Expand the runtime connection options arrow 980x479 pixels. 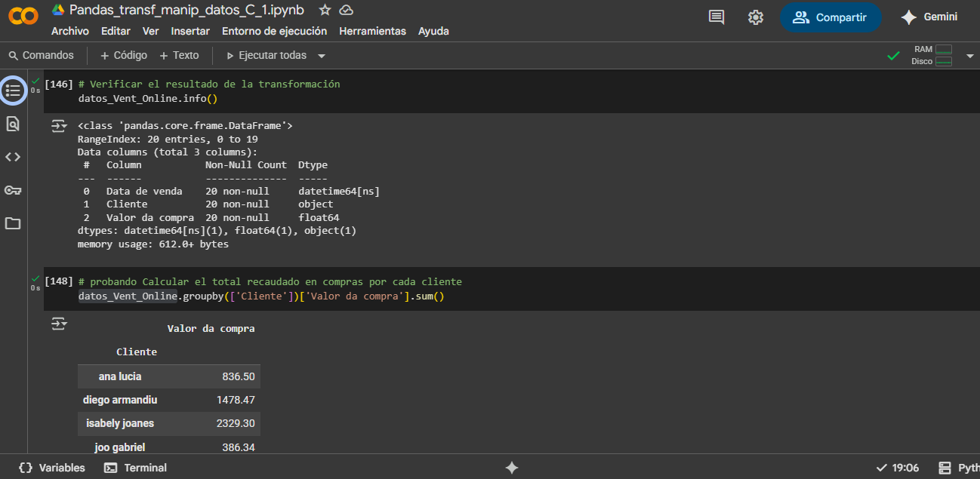pos(970,56)
